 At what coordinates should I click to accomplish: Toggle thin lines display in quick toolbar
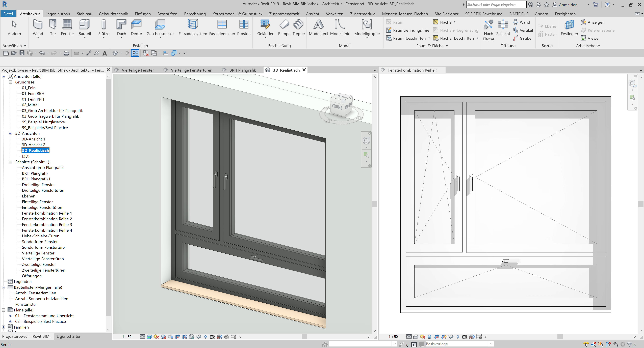pos(135,53)
